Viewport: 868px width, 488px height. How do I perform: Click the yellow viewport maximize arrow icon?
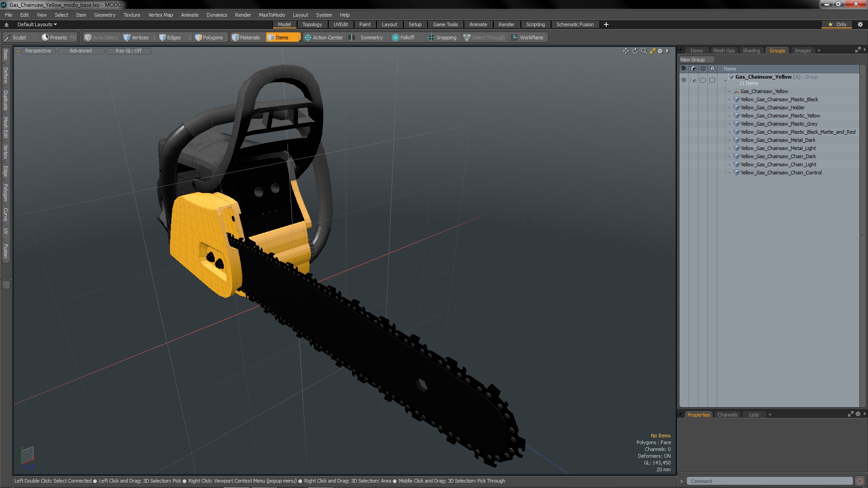(x=652, y=51)
